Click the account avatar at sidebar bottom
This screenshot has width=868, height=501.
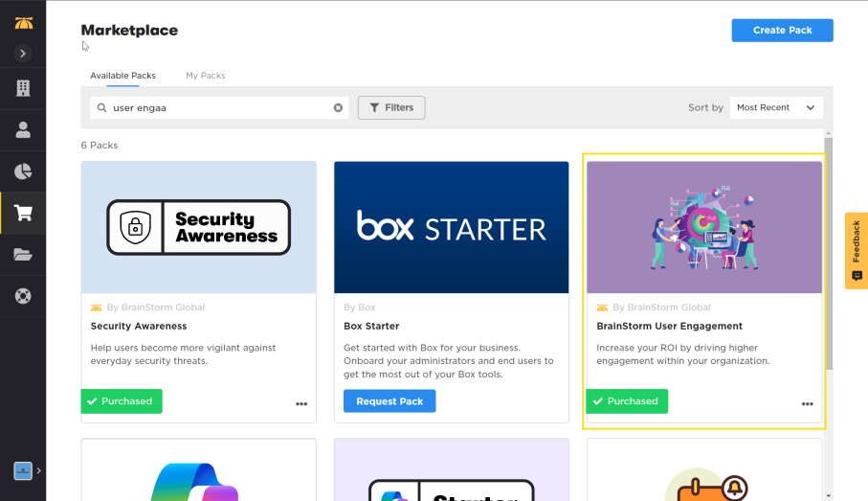pyautogui.click(x=23, y=471)
